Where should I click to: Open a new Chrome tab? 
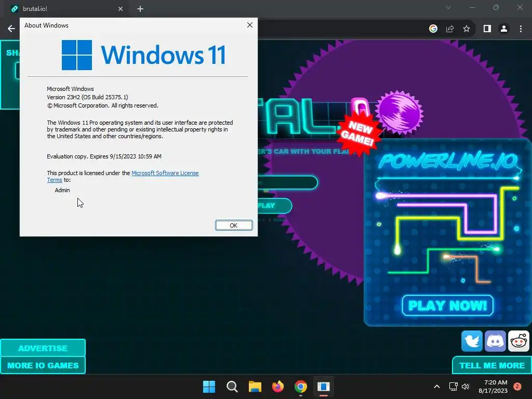click(140, 9)
